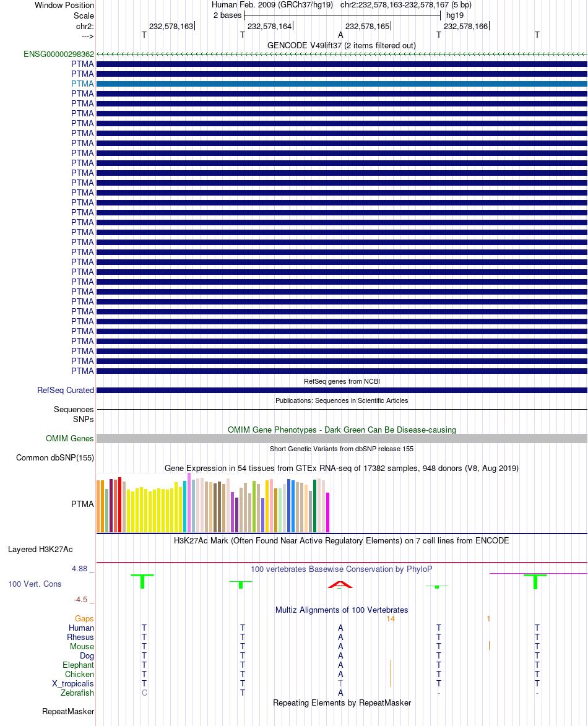
Task: Select the Human alignment row label
Action: pos(82,628)
